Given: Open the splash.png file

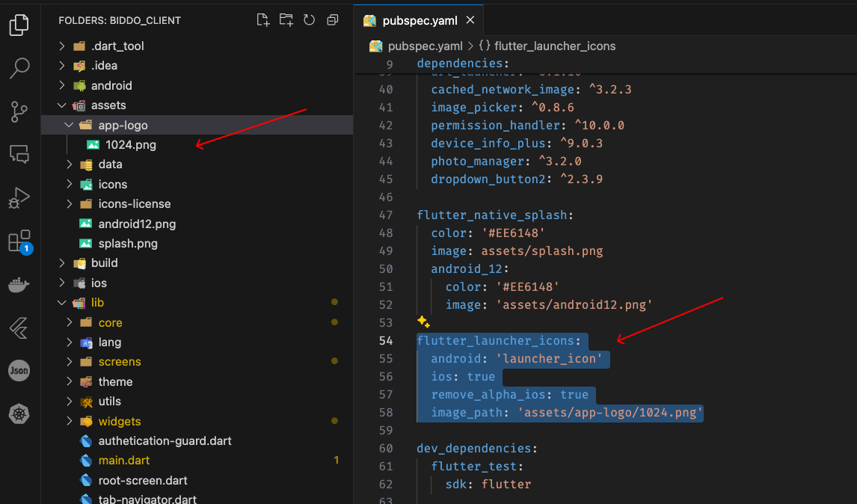Looking at the screenshot, I should coord(128,243).
